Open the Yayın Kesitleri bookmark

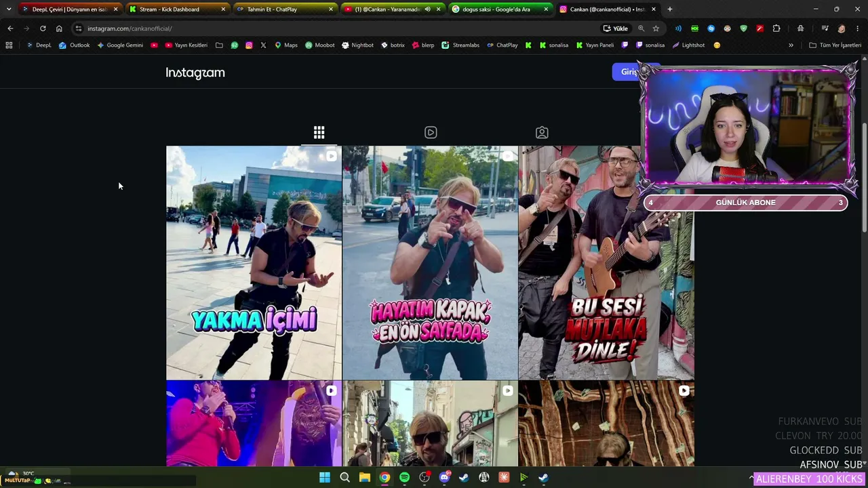[x=186, y=45]
